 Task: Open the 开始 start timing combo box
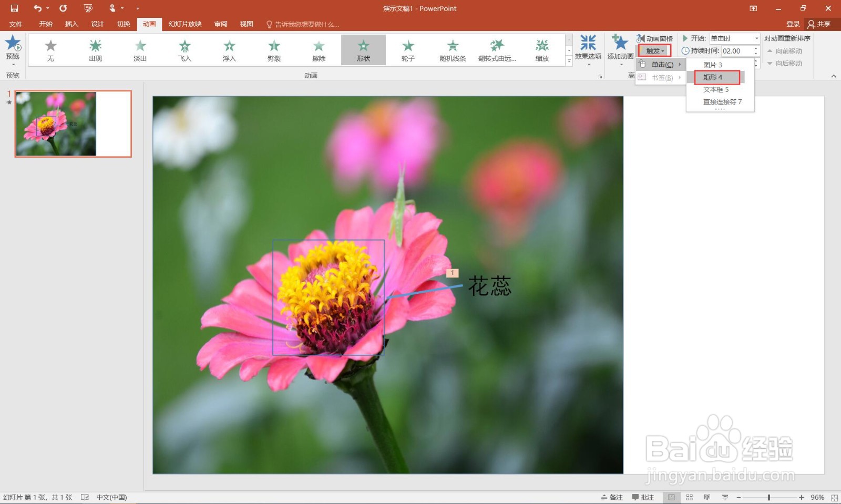pos(734,38)
